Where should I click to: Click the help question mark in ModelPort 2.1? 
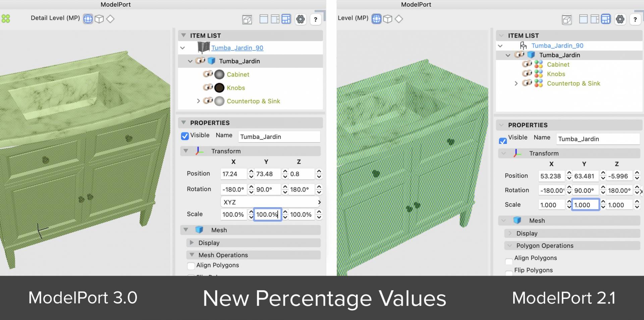coord(635,20)
